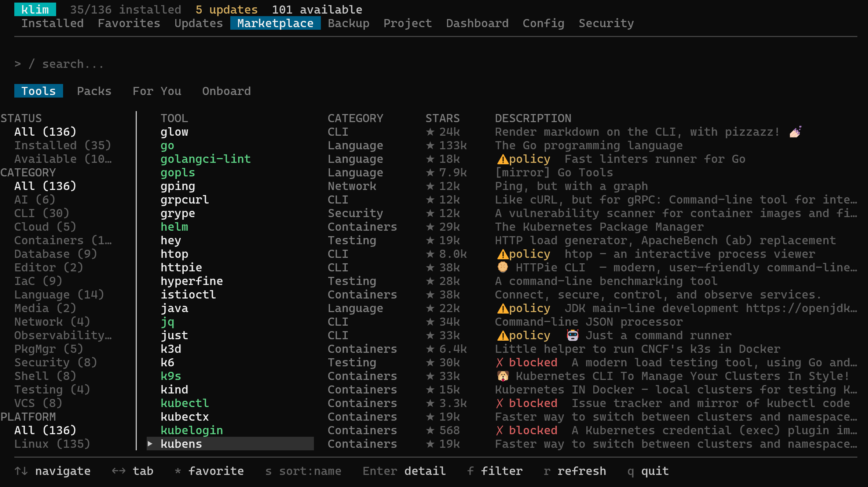
Task: Open the Onboard sub-tab
Action: (227, 91)
